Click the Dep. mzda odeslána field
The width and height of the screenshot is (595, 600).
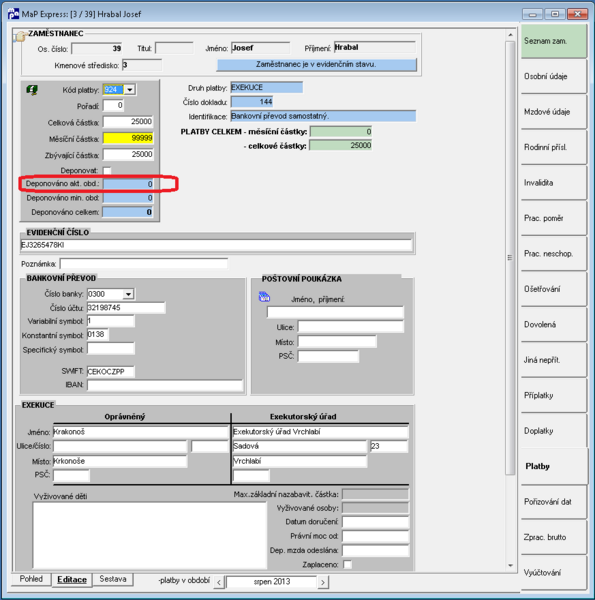pyautogui.click(x=375, y=551)
